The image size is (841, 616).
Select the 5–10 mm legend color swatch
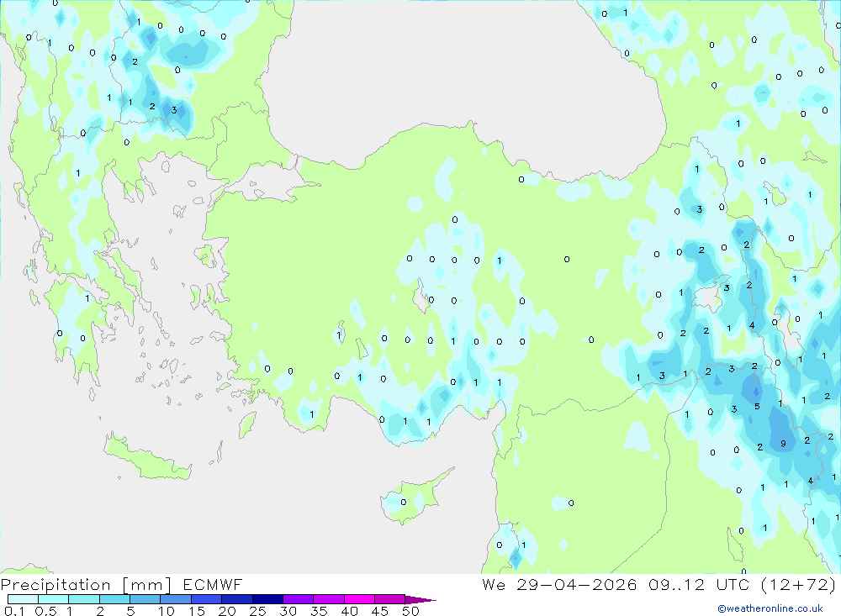[x=145, y=599]
